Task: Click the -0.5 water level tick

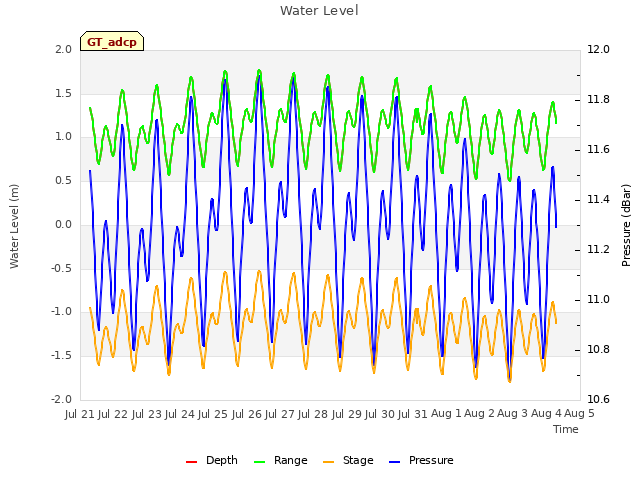Action: coord(62,268)
